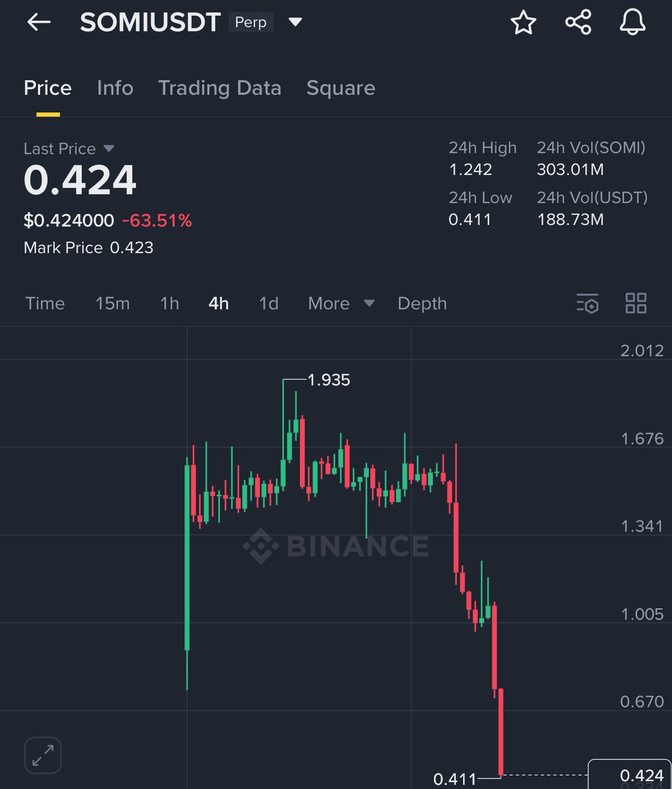
Task: Open price alert bell icon
Action: tap(633, 22)
